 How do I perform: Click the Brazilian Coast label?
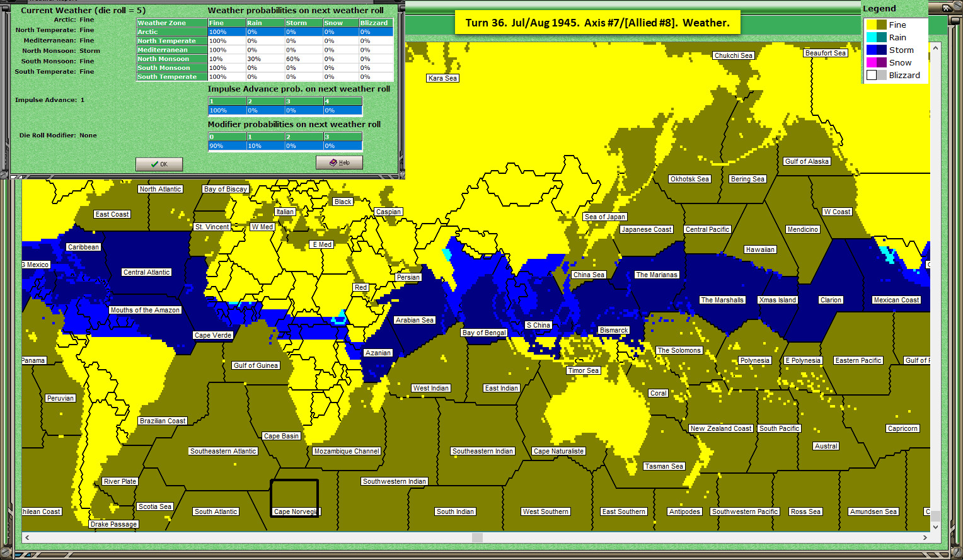[x=163, y=421]
